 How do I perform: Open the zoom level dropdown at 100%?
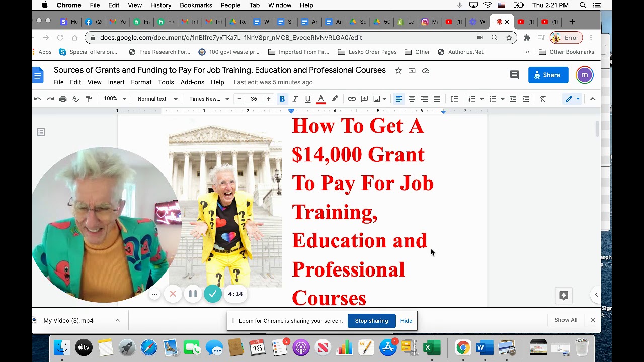point(115,99)
